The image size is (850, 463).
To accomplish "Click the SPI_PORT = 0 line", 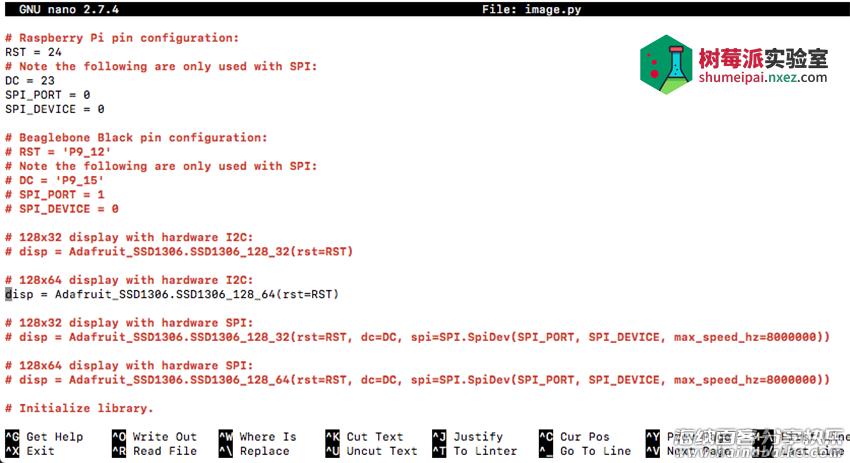I will pyautogui.click(x=48, y=95).
